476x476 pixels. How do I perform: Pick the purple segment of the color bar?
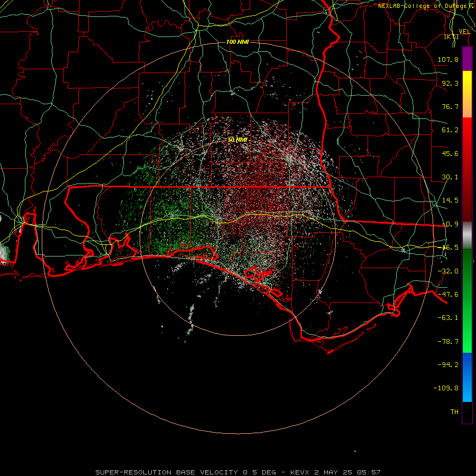[467, 59]
